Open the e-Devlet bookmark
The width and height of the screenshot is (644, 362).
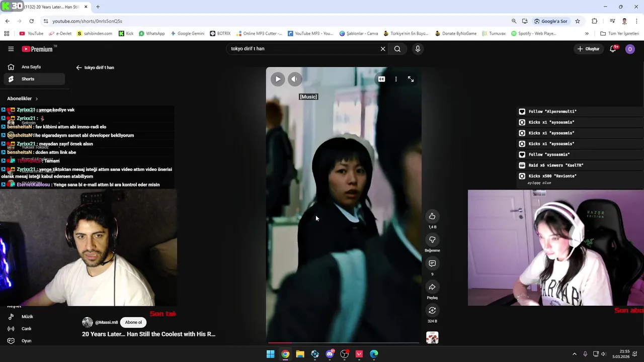pos(60,34)
